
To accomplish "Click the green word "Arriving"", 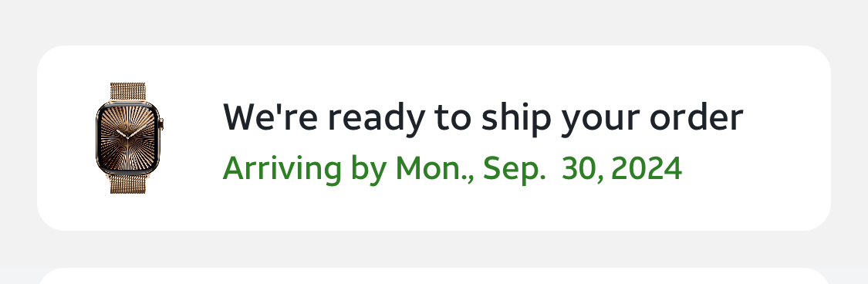I will (x=282, y=170).
